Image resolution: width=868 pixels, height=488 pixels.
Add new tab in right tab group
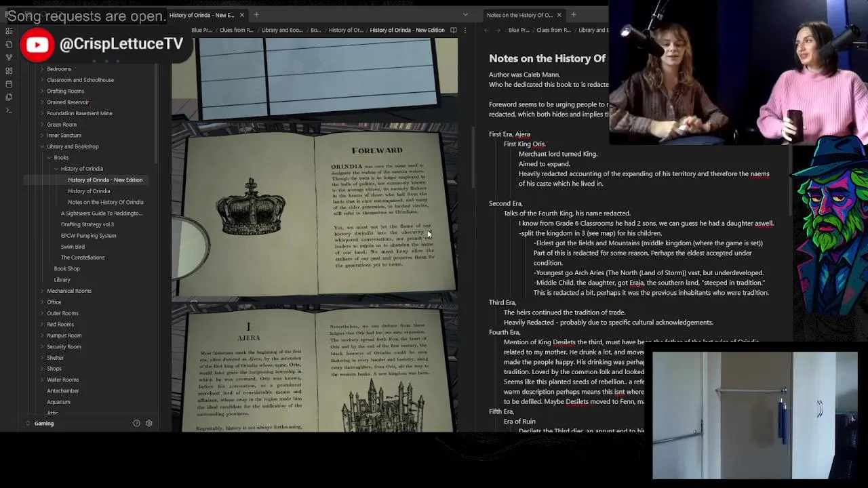[x=573, y=15]
